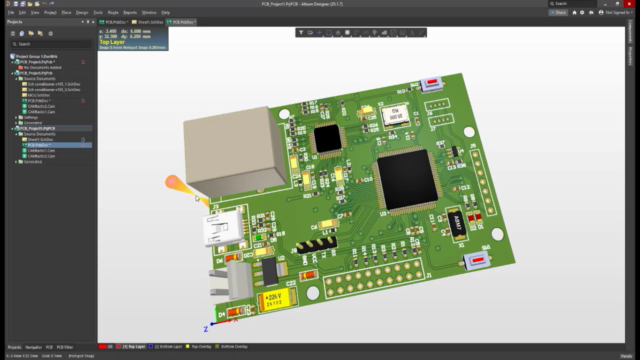Viewport: 640px width, 360px height.
Task: Click the blue Bottom Layer color swatch
Action: (151, 347)
